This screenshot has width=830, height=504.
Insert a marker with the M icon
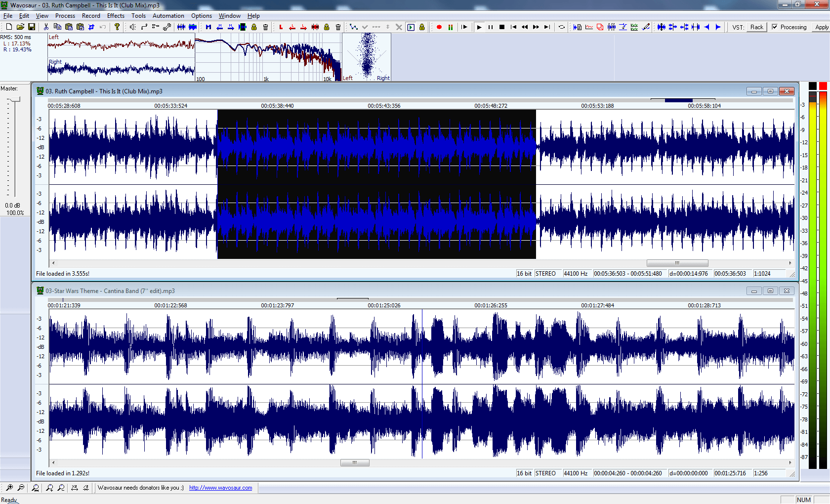click(208, 27)
